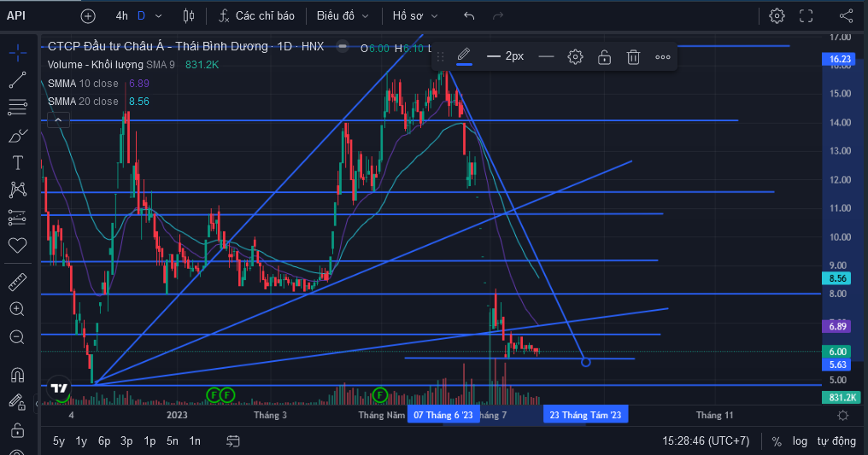Screen dimensions: 868x455
Task: Open the Fibonacci and horizontal lines tool group
Action: pos(18,108)
